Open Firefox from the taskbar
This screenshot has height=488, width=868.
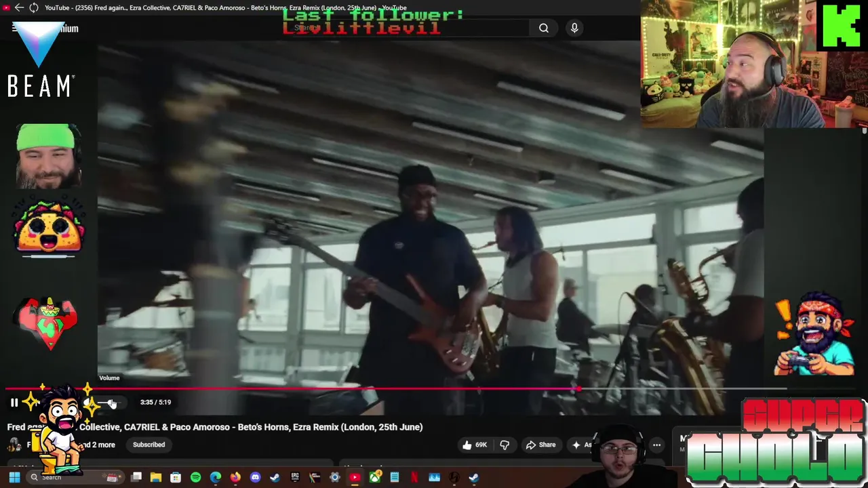point(235,477)
